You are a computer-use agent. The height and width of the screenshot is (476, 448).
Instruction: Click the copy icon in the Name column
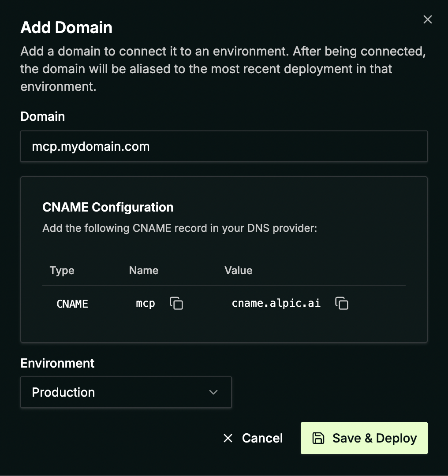(x=176, y=303)
